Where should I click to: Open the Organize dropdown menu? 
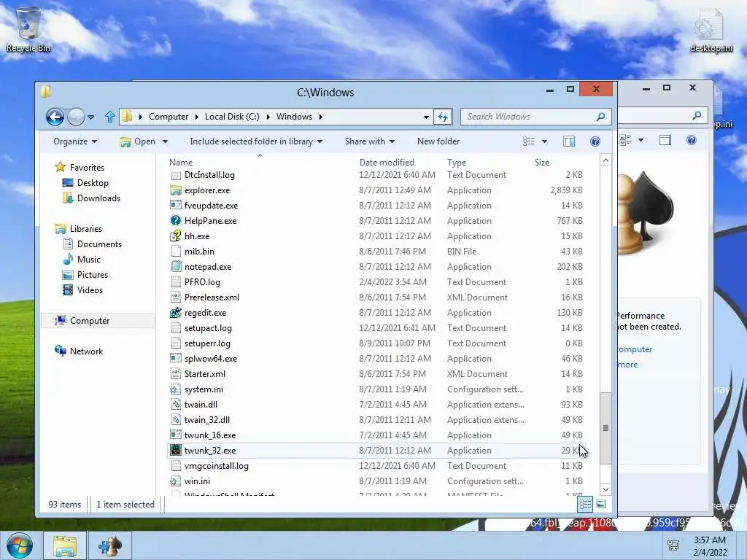75,141
